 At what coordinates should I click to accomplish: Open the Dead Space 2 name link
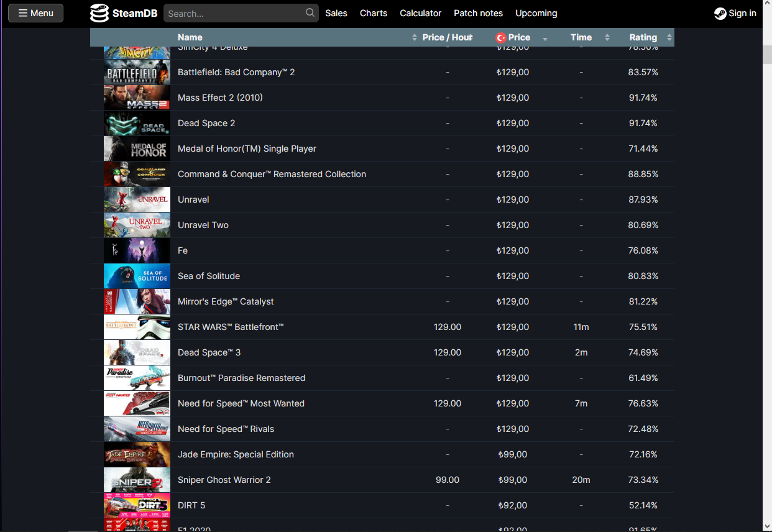(x=206, y=123)
